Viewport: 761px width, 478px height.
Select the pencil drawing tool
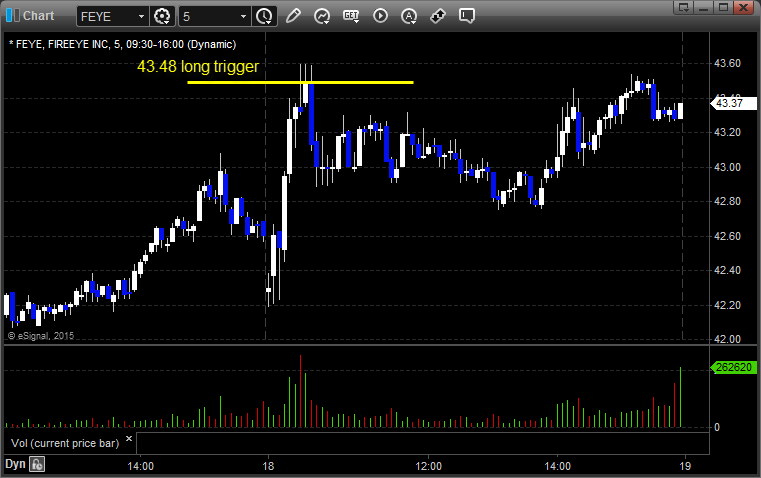293,16
